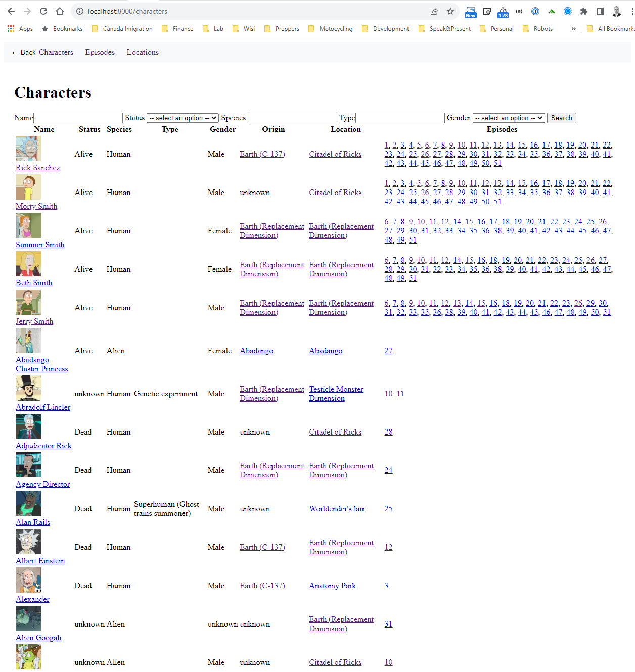Click the Search button

[x=561, y=118]
